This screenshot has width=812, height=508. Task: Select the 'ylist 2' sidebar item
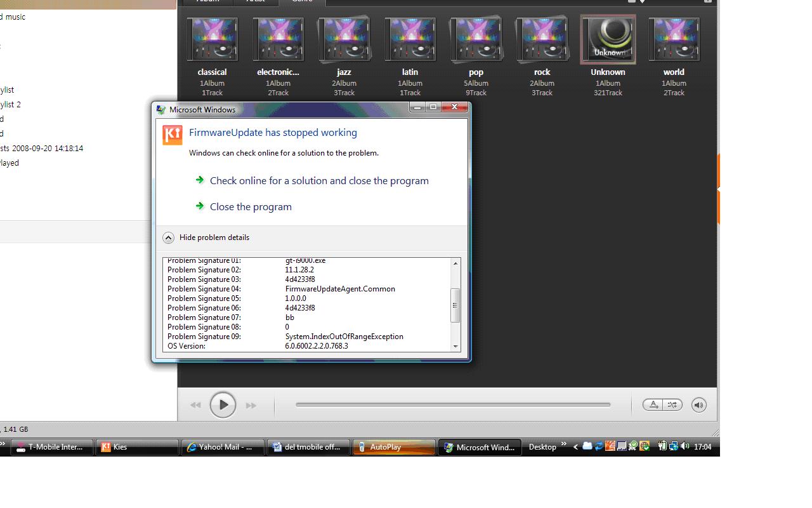pyautogui.click(x=10, y=105)
